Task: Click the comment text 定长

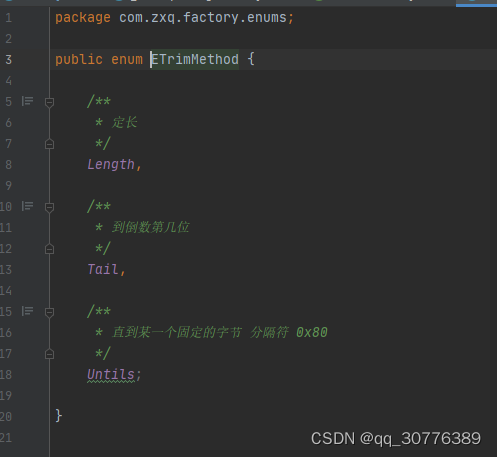Action: [x=124, y=122]
